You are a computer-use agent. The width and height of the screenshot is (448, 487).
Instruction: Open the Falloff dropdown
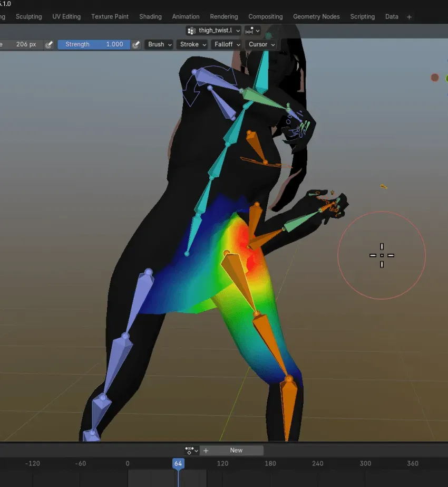pos(227,44)
